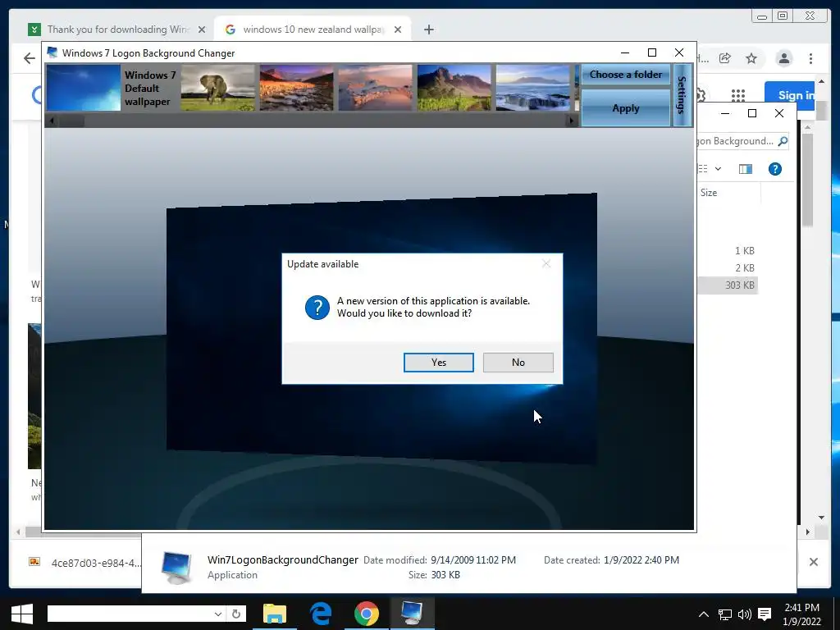This screenshot has height=630, width=840.
Task: Close the new zealand wallpaper Chrome tab
Action: click(398, 30)
